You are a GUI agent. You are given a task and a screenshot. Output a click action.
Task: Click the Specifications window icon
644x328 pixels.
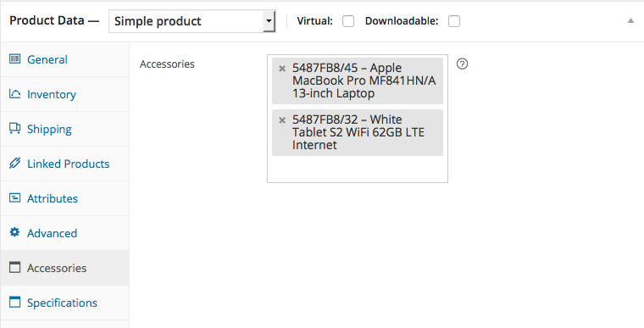[x=14, y=302]
